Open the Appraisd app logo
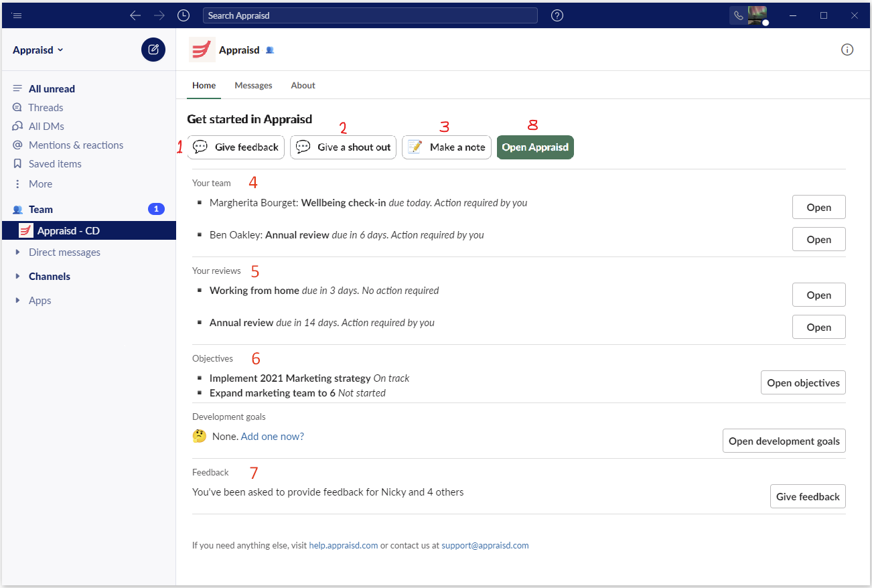The image size is (872, 588). (202, 50)
